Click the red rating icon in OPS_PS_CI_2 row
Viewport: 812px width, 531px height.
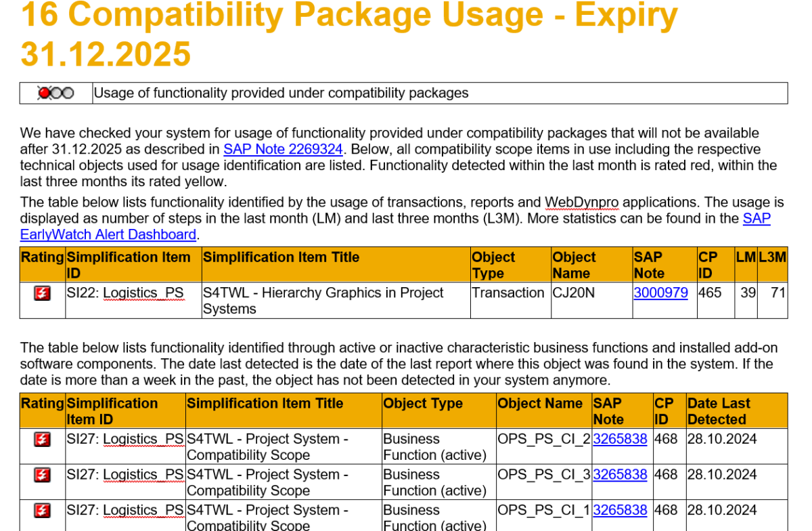[x=42, y=439]
